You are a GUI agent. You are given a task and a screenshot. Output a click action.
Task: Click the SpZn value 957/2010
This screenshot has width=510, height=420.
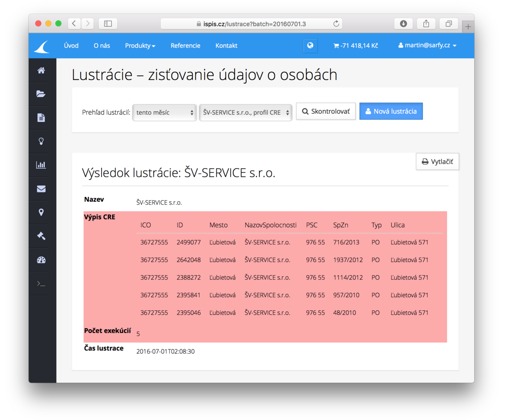pos(346,295)
